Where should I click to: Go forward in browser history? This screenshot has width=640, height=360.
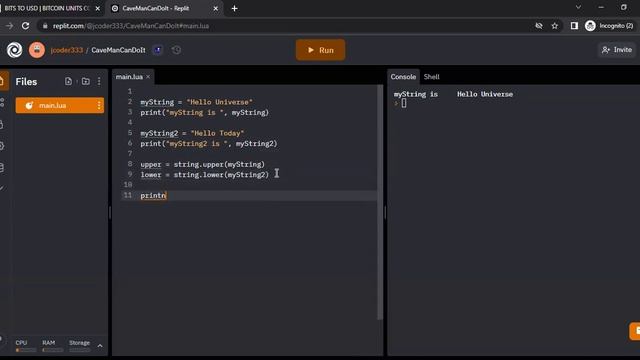click(9, 26)
